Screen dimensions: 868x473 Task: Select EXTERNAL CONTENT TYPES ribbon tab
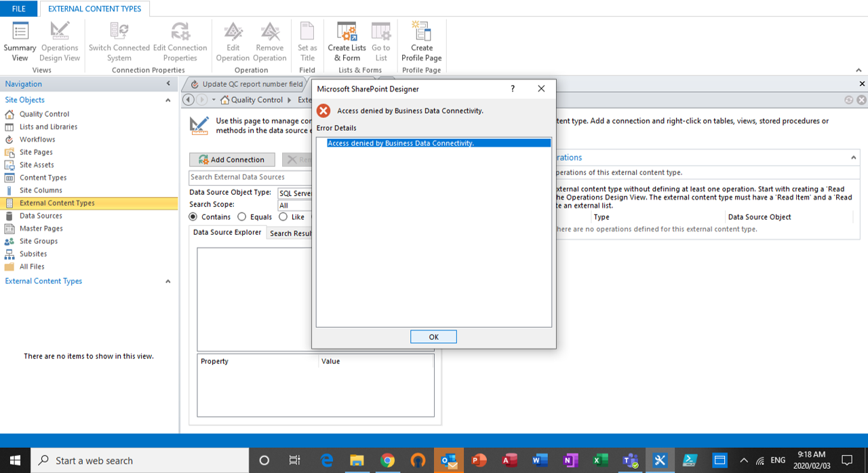95,9
